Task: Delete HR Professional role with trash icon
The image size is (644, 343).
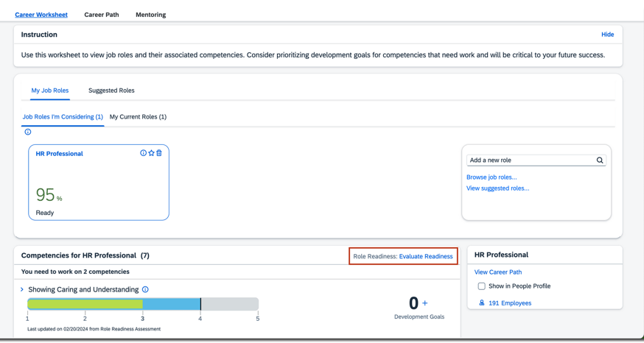Action: tap(159, 153)
